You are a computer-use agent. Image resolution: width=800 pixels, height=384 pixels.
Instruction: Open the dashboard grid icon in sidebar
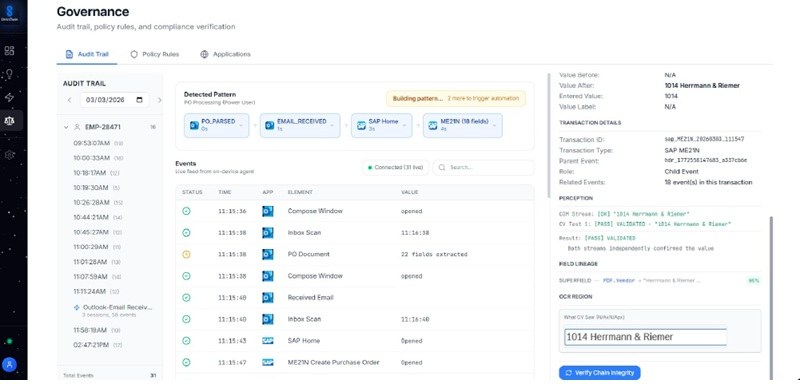point(9,50)
